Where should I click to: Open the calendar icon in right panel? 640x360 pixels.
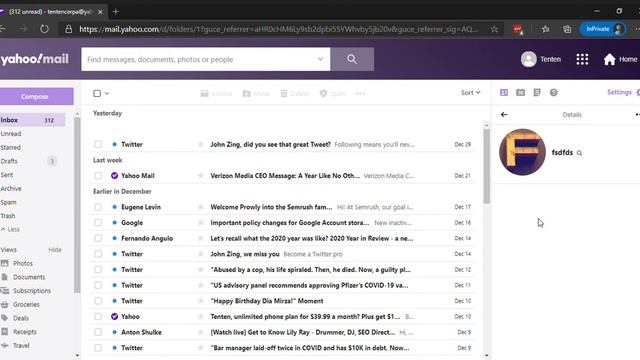click(x=520, y=93)
